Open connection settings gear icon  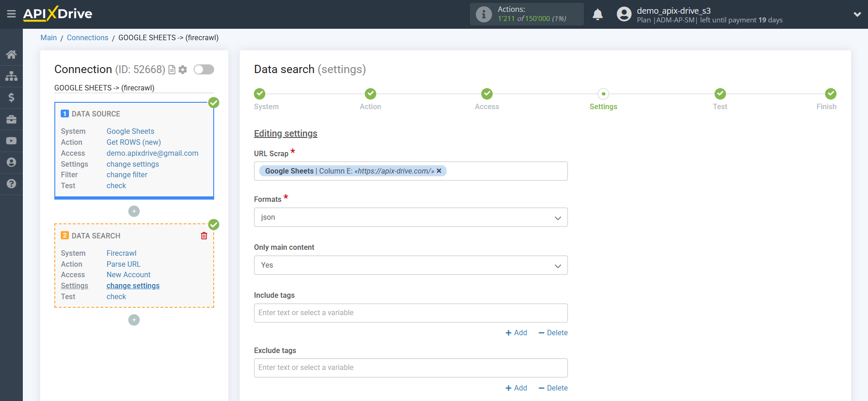click(x=183, y=70)
